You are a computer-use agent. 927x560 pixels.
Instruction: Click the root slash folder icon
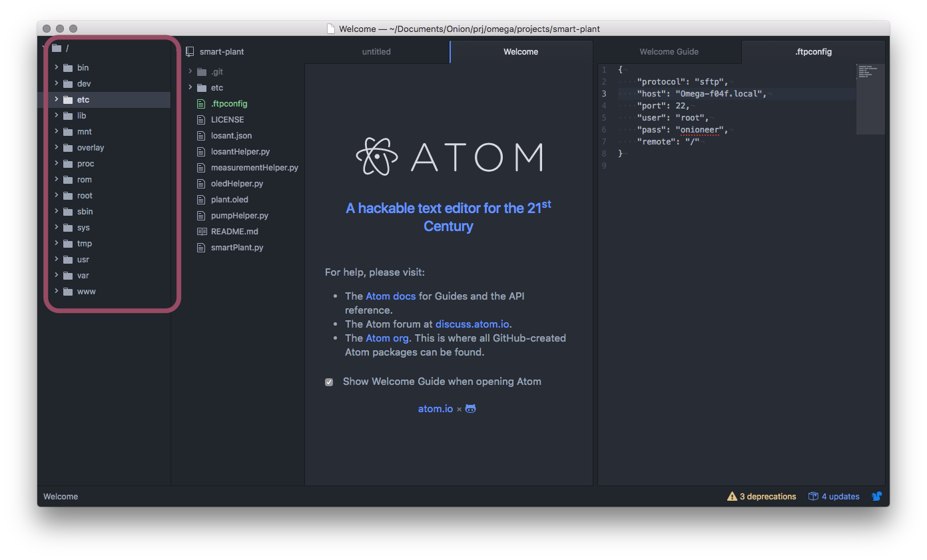57,48
